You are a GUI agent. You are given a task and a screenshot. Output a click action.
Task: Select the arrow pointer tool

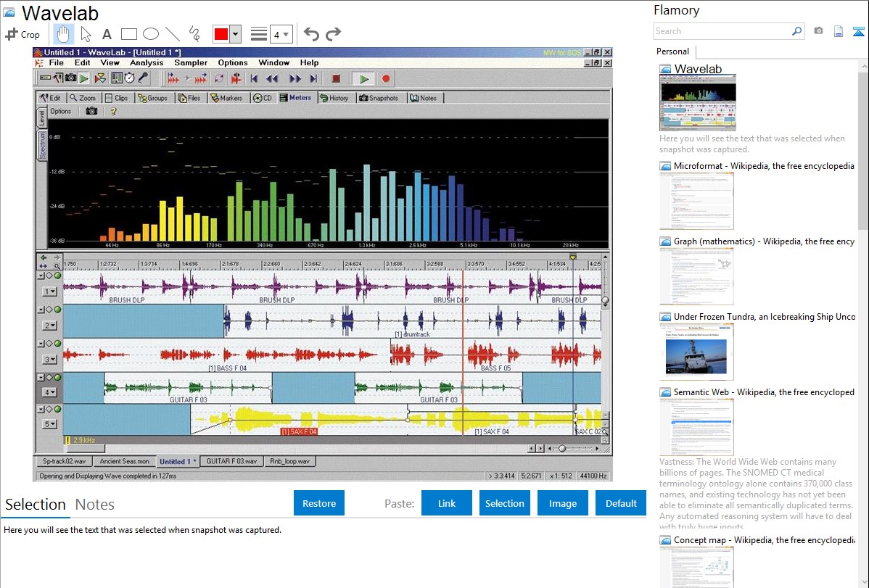click(x=86, y=34)
